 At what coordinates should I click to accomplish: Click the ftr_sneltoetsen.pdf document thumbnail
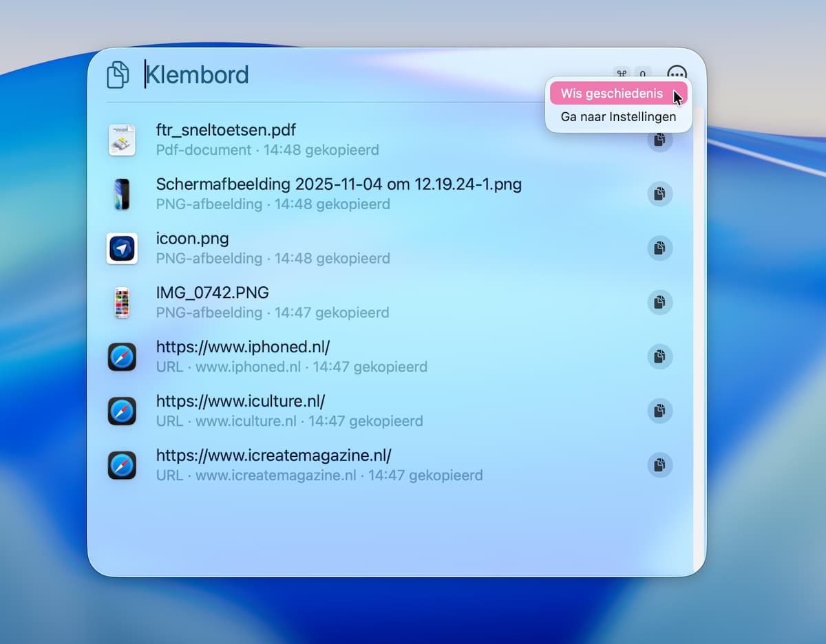coord(122,140)
